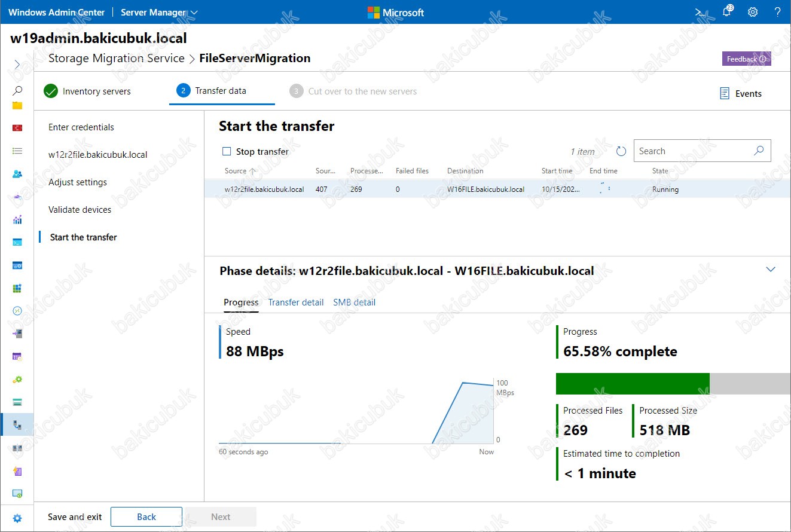This screenshot has height=532, width=791.
Task: Open the Performance Monitor chart icon
Action: [x=17, y=219]
